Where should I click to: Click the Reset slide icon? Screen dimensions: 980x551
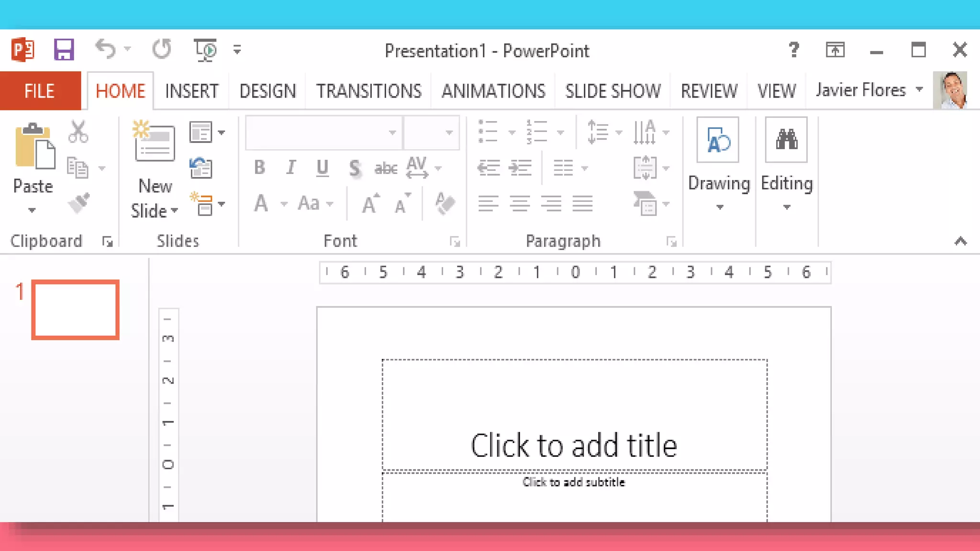(x=201, y=168)
